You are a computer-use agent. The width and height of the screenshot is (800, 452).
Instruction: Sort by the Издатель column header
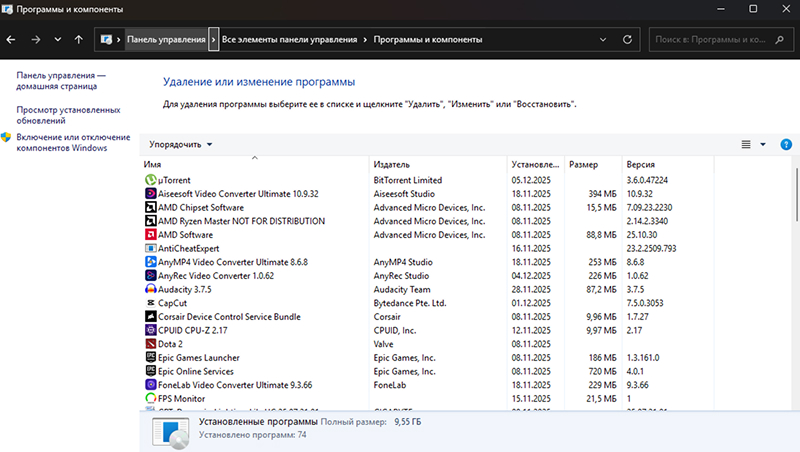coord(391,164)
